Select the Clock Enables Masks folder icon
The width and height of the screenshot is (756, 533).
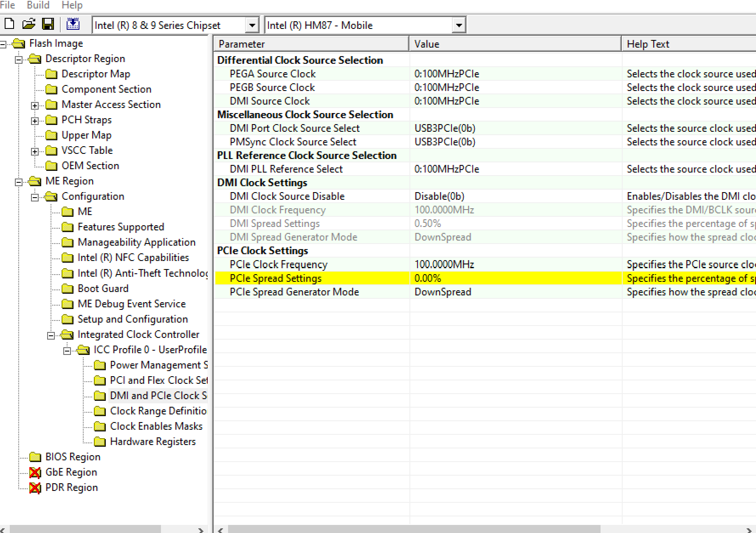[100, 427]
